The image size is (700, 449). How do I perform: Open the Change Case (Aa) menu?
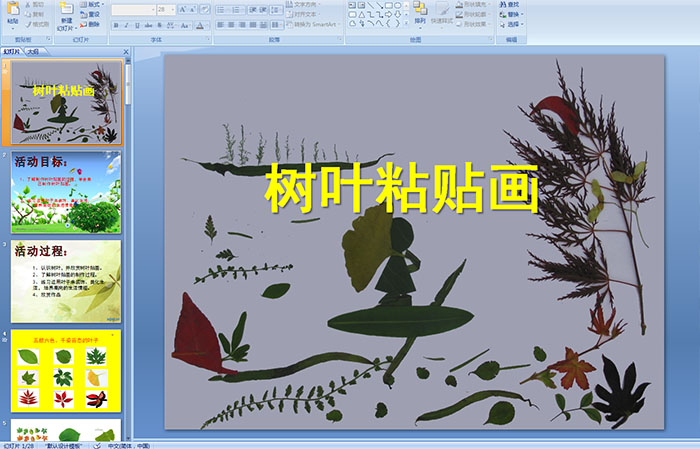coord(185,25)
